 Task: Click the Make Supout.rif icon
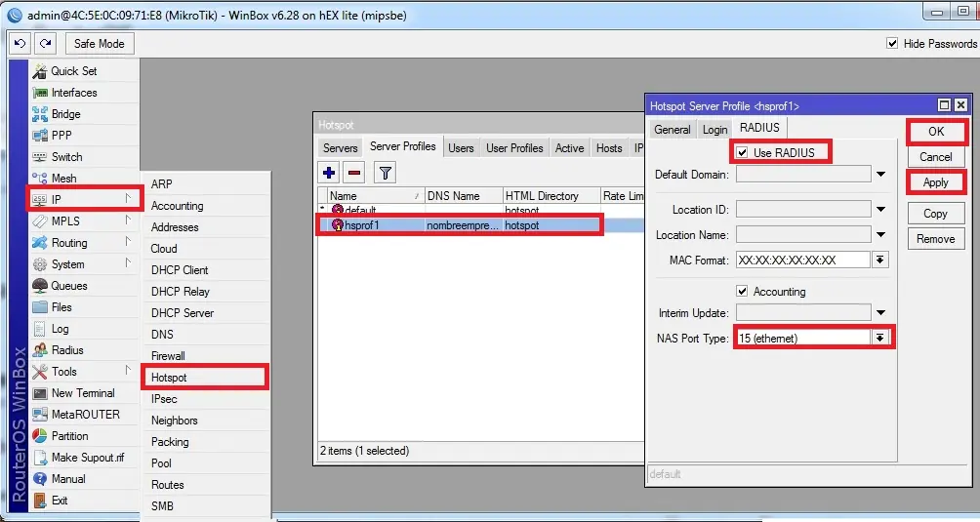click(x=40, y=458)
